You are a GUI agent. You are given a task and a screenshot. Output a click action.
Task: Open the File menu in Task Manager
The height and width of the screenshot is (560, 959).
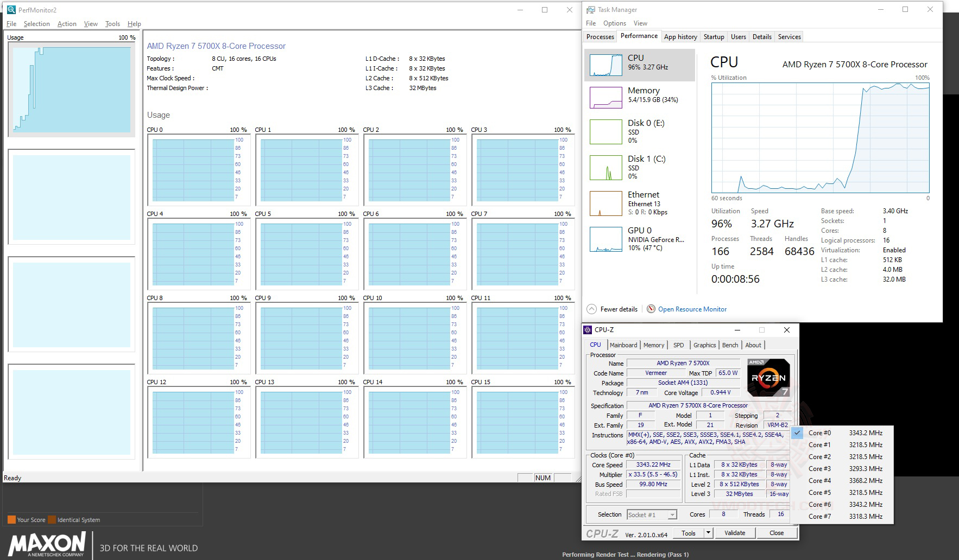click(591, 23)
